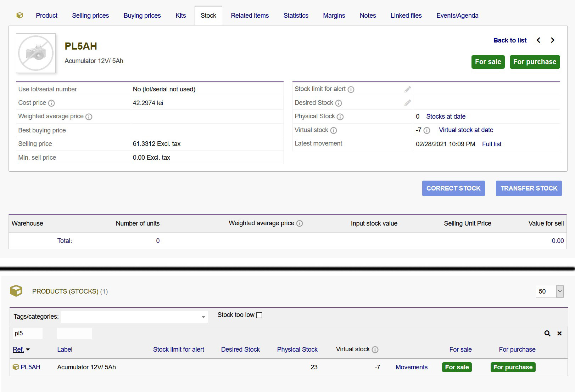
Task: Click the Back to list link
Action: tap(510, 40)
